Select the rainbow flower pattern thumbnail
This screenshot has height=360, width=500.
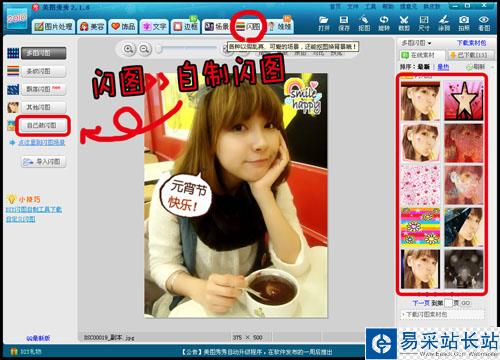420,227
